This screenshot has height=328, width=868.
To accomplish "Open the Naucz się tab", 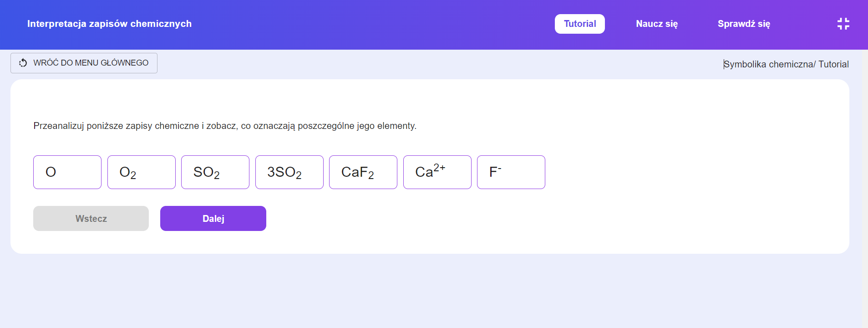I will pos(656,24).
